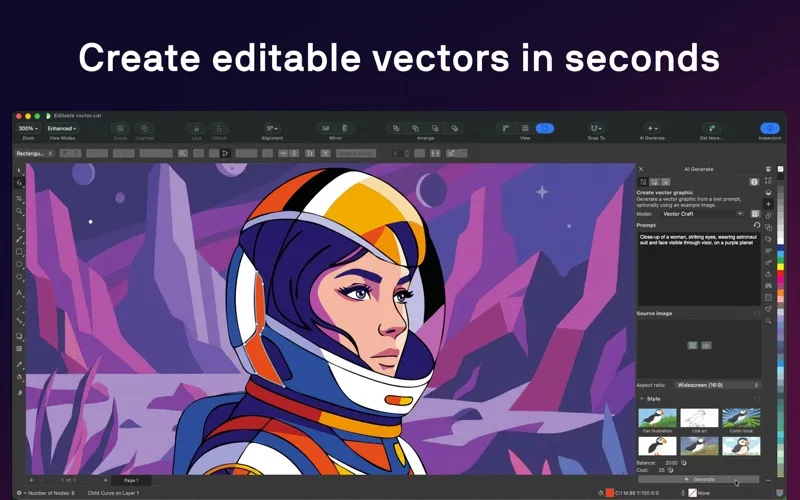Choose the Comic book style thumbnail

741,418
